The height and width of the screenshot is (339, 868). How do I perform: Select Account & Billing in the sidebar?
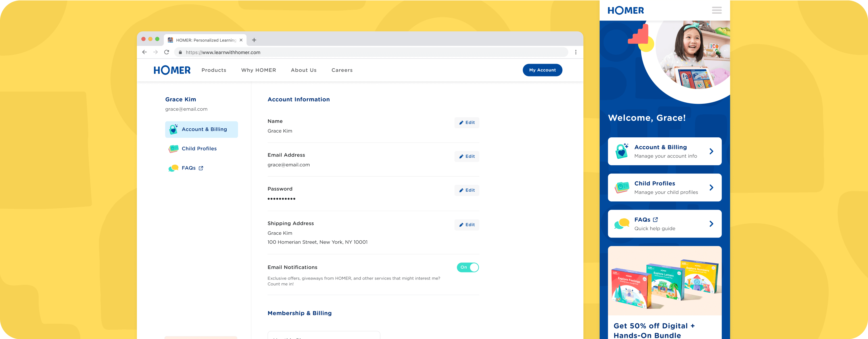201,129
